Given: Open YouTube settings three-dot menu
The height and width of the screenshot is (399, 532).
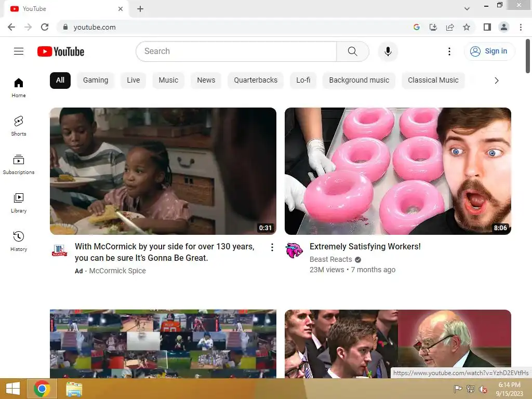Looking at the screenshot, I should tap(449, 51).
